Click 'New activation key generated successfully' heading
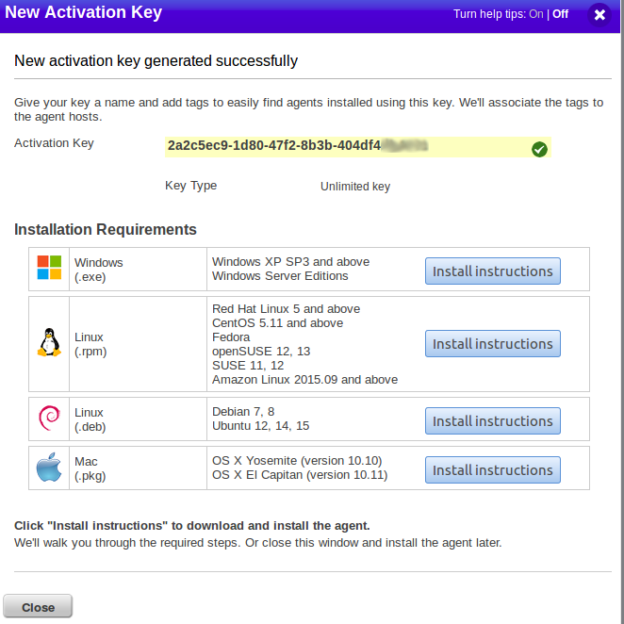This screenshot has width=624, height=624. click(156, 61)
